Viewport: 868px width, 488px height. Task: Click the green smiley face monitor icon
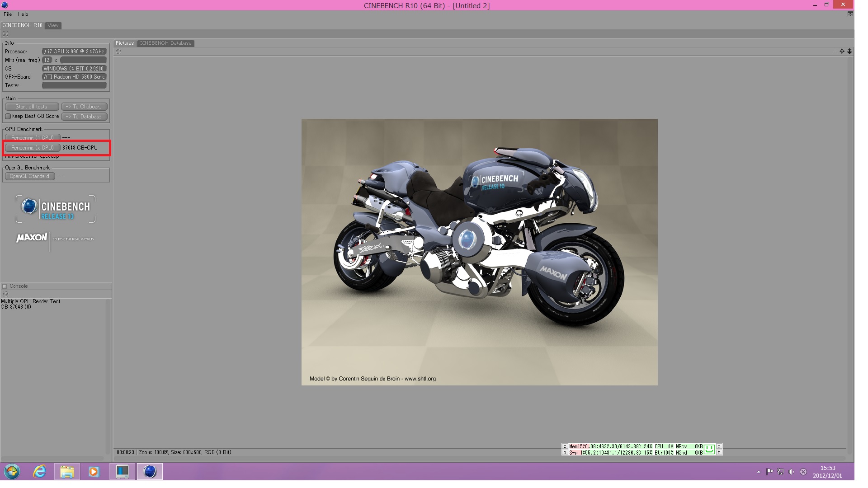click(709, 449)
